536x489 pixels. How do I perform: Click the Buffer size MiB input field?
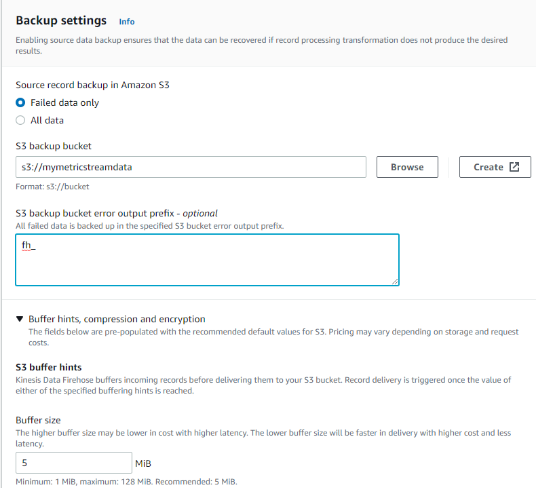(74, 463)
